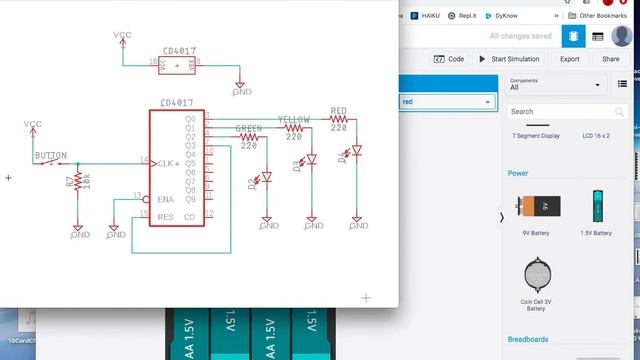
Task: Open the Code editor panel
Action: coord(449,59)
